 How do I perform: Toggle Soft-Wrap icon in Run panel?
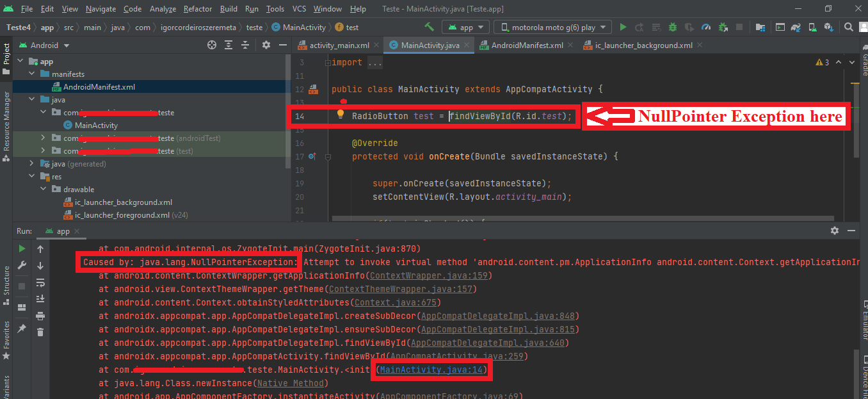pos(40,282)
